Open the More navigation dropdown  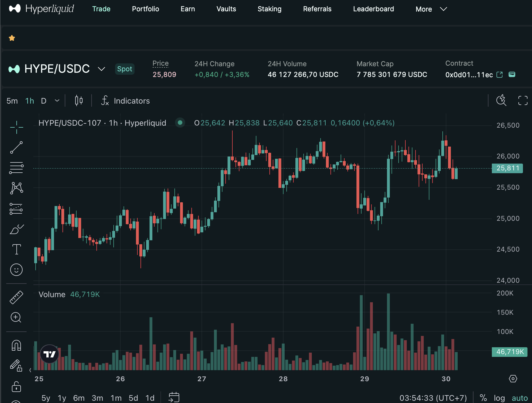[431, 9]
